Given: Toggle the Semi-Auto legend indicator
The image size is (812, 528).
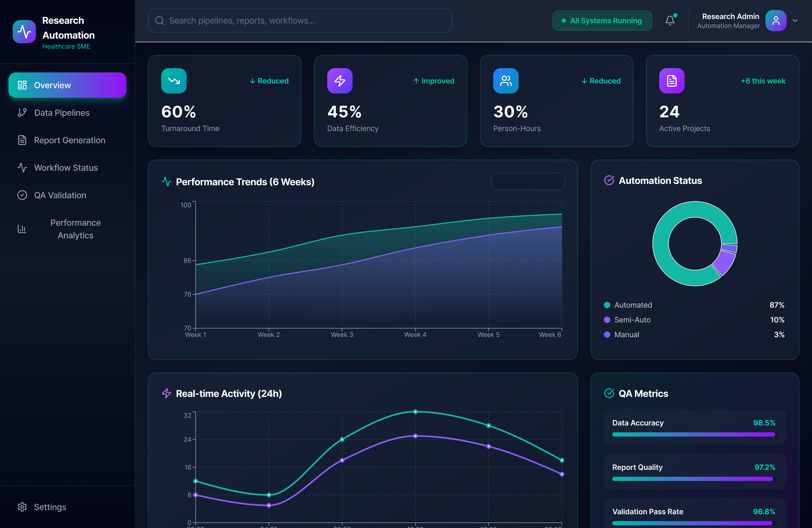Looking at the screenshot, I should click(607, 319).
